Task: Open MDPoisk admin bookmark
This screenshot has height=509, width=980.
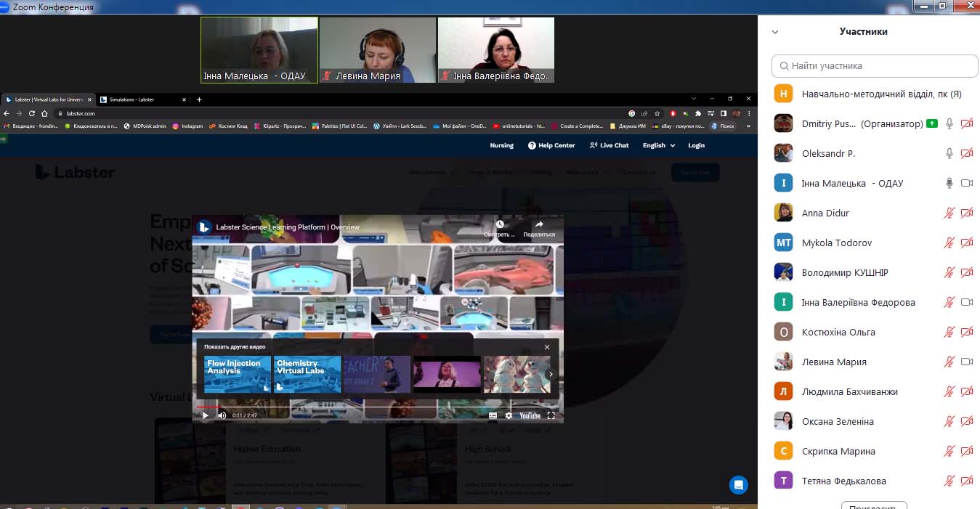Action: point(145,126)
